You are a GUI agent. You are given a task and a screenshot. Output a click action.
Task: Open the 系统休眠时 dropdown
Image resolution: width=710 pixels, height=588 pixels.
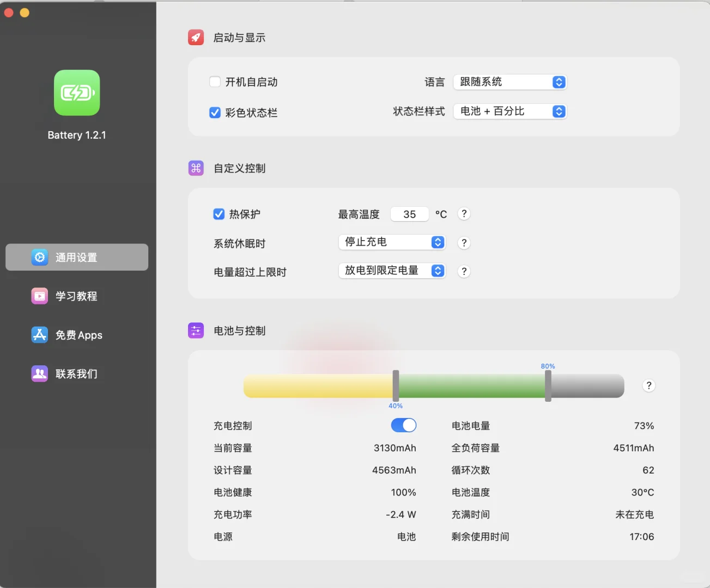click(392, 242)
